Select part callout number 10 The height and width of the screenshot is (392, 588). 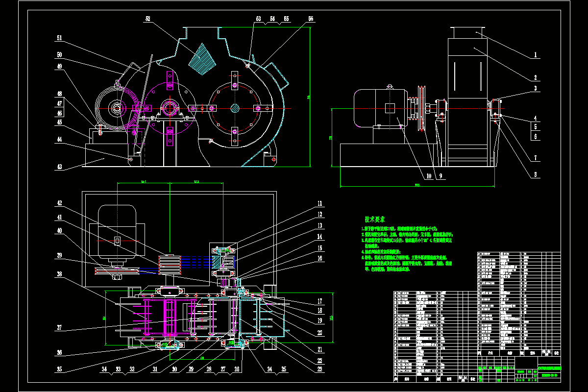pyautogui.click(x=428, y=175)
